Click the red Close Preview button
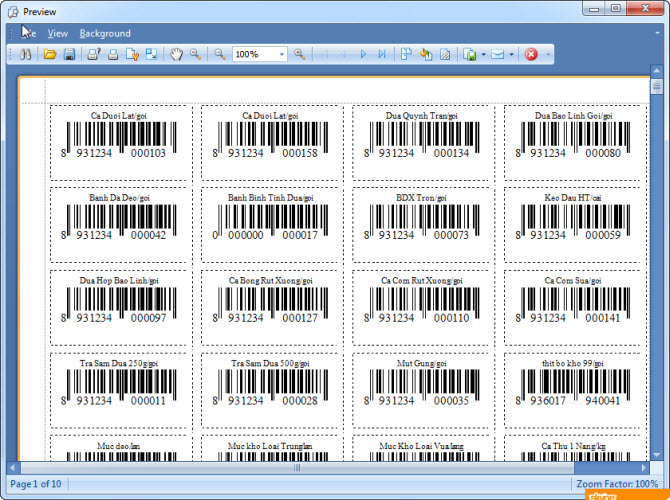 (531, 54)
